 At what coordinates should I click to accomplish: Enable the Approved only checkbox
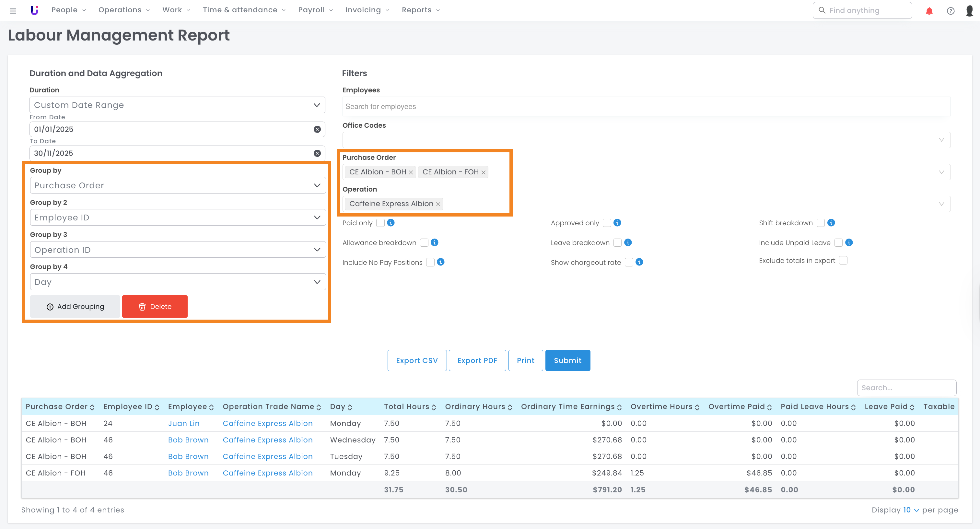pos(607,223)
